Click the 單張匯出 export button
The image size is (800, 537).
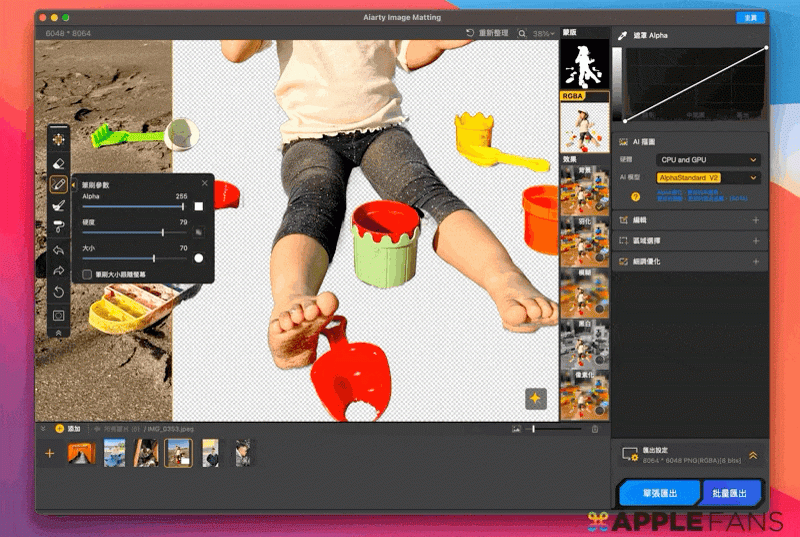coord(659,494)
